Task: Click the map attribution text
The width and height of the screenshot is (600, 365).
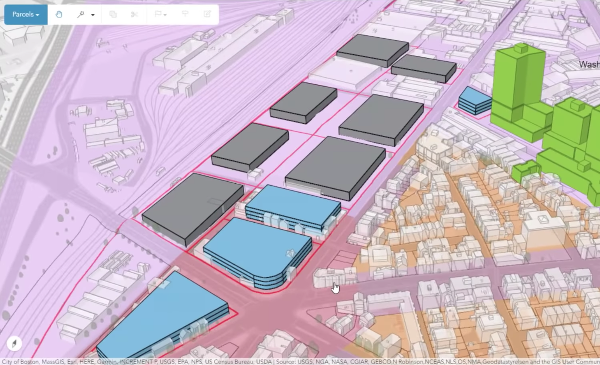Action: pyautogui.click(x=300, y=362)
